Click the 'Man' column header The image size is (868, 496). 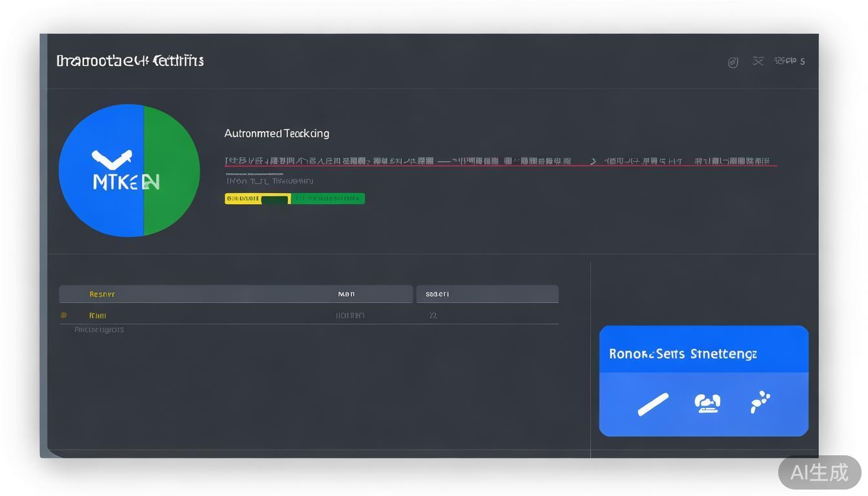pos(346,294)
